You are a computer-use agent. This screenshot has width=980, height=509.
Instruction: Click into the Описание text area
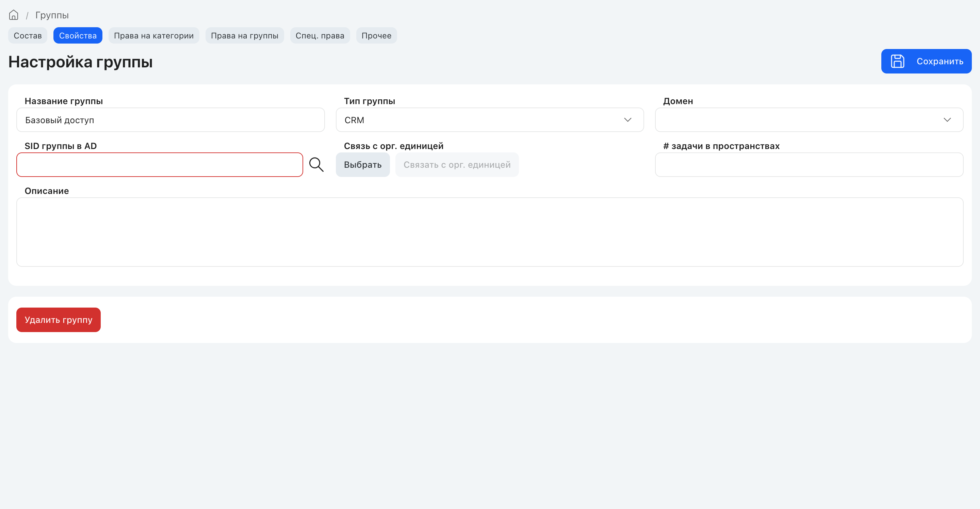tap(490, 232)
